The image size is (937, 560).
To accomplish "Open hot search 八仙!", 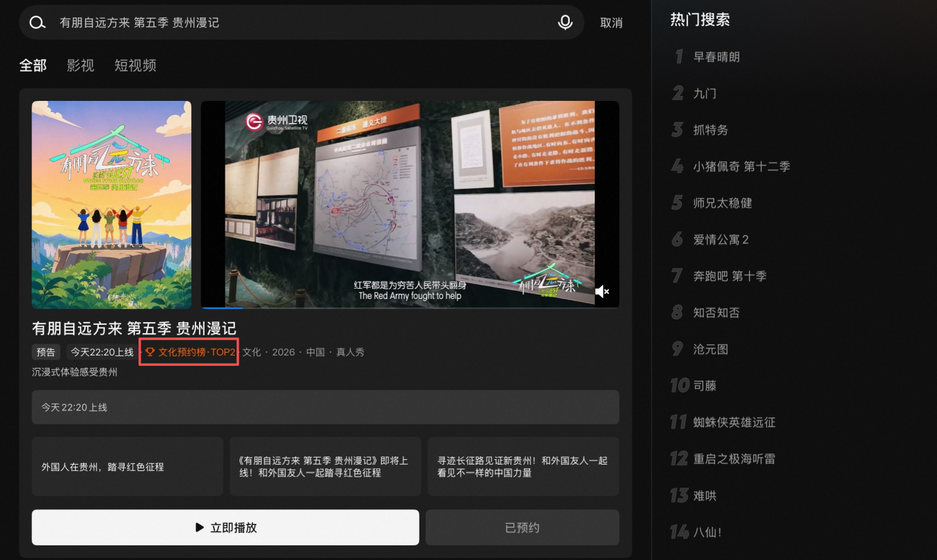I will coord(707,532).
